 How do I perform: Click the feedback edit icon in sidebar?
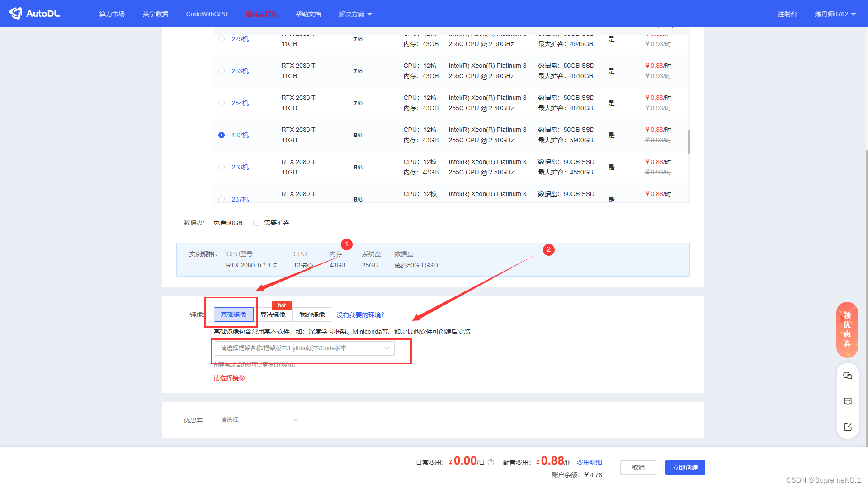[x=848, y=427]
